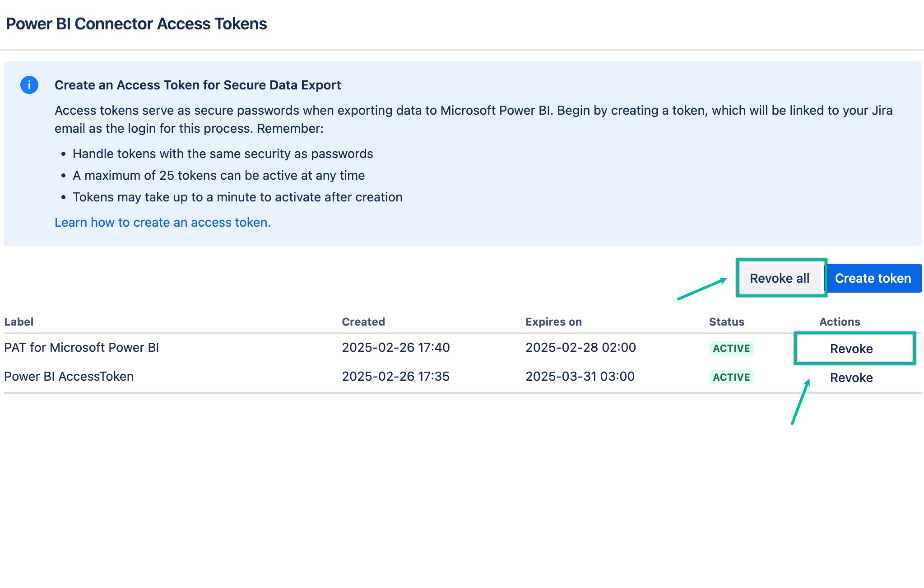Select the Status column header
The width and height of the screenshot is (924, 588).
726,322
